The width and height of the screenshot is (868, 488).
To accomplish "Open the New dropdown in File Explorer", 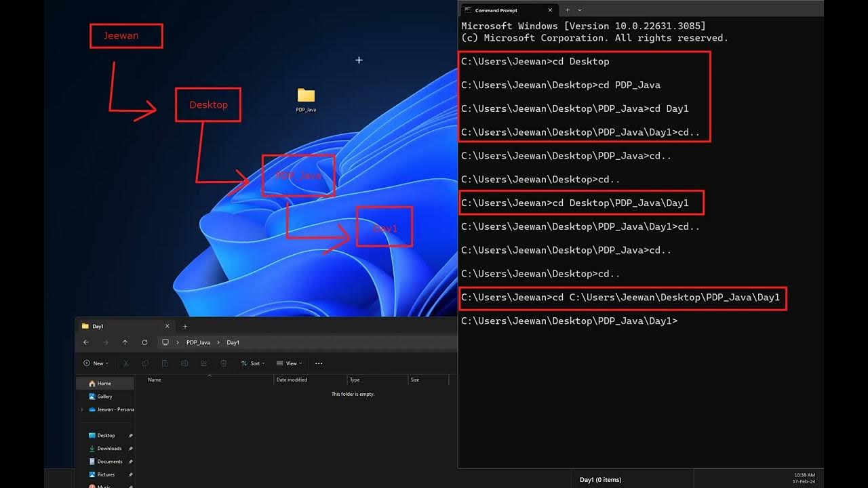I will [96, 363].
